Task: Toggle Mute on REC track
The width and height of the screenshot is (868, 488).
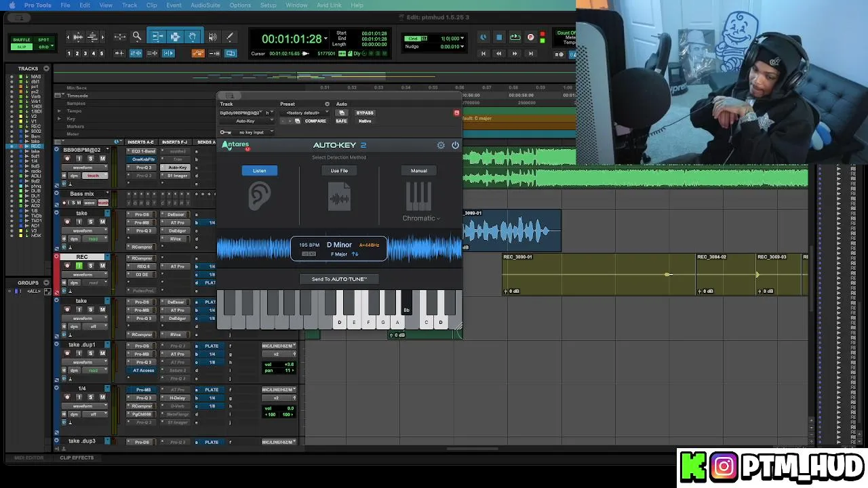Action: [x=102, y=266]
